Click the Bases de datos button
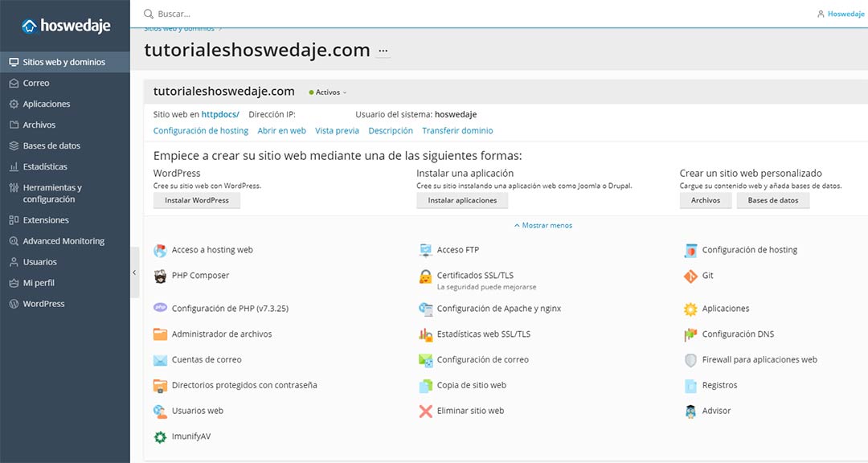868x463 pixels. (773, 200)
